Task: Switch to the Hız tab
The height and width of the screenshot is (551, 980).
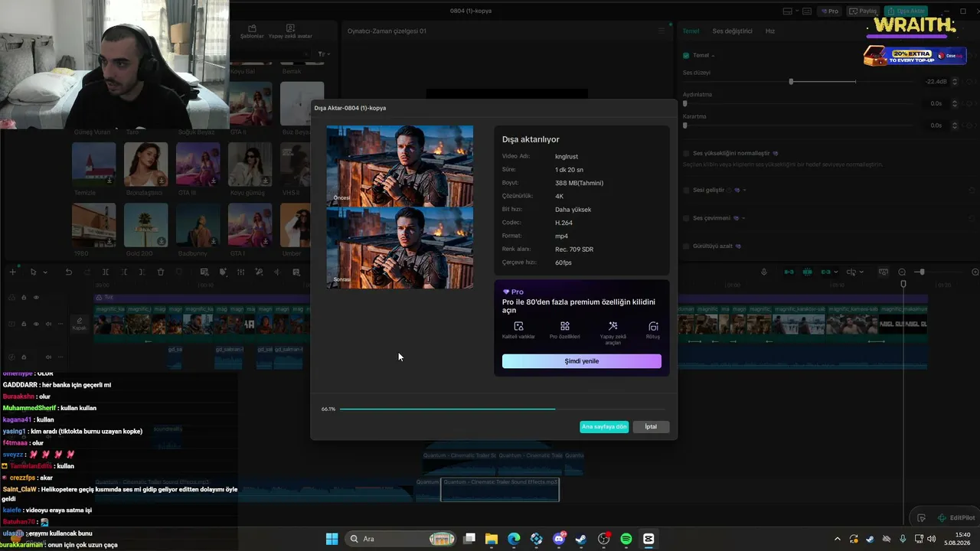Action: click(770, 31)
